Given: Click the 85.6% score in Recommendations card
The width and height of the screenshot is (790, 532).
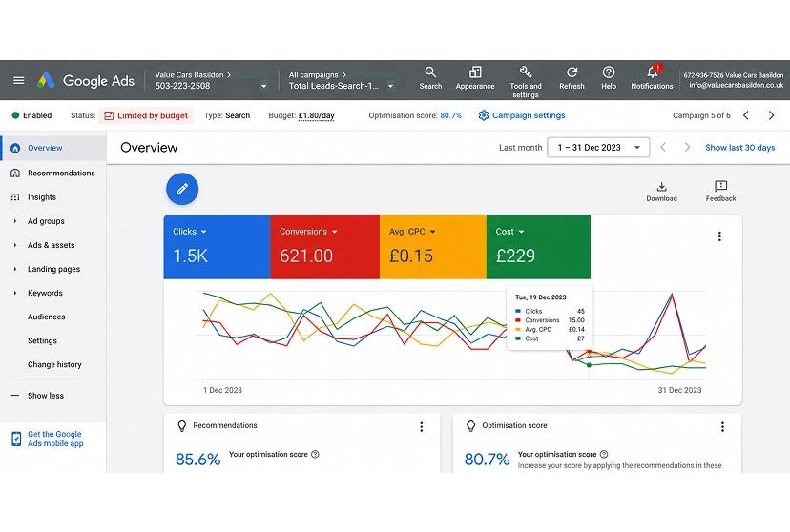Looking at the screenshot, I should tap(198, 459).
